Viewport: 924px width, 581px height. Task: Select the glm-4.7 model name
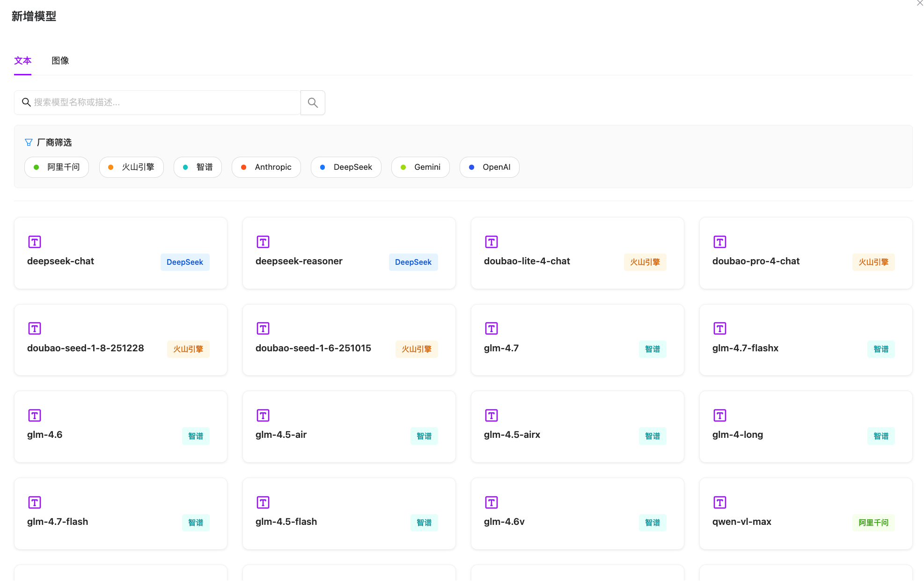click(x=501, y=348)
